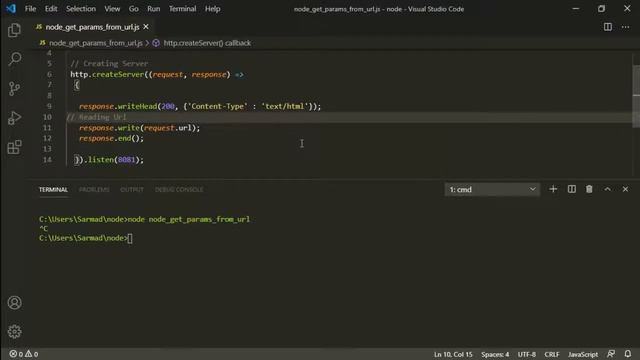Click 'text/html' string on line 9
This screenshot has height=360, width=640.
pyautogui.click(x=284, y=106)
